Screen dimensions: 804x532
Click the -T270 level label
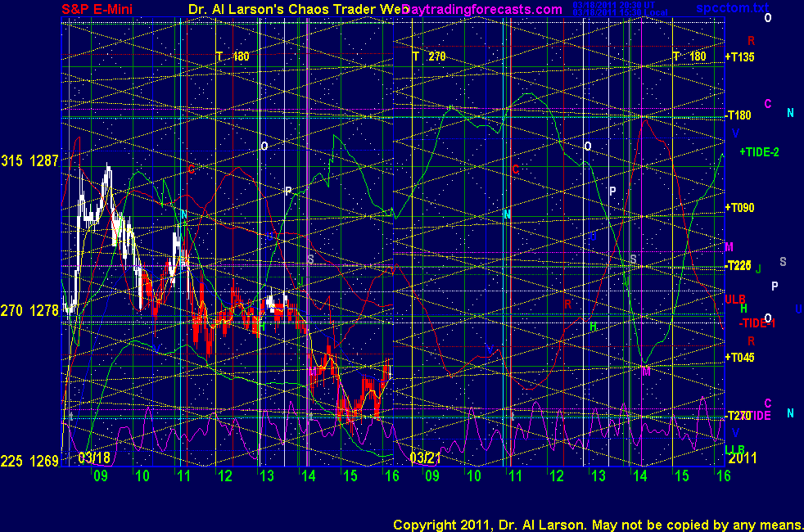(739, 416)
